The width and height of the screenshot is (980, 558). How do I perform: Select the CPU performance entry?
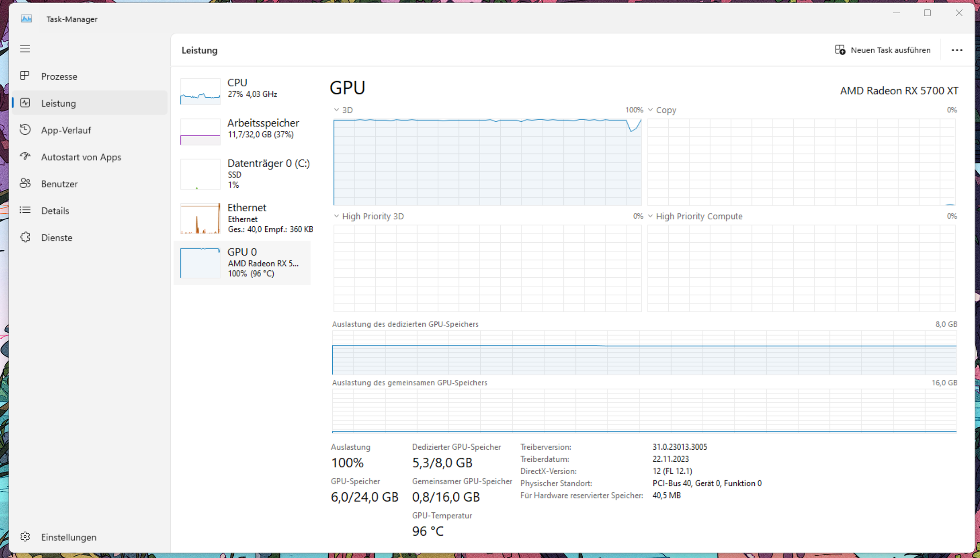click(244, 88)
